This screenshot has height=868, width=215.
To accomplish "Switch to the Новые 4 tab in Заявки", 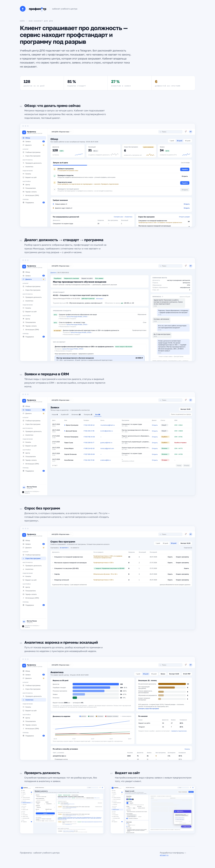I will point(55,415).
